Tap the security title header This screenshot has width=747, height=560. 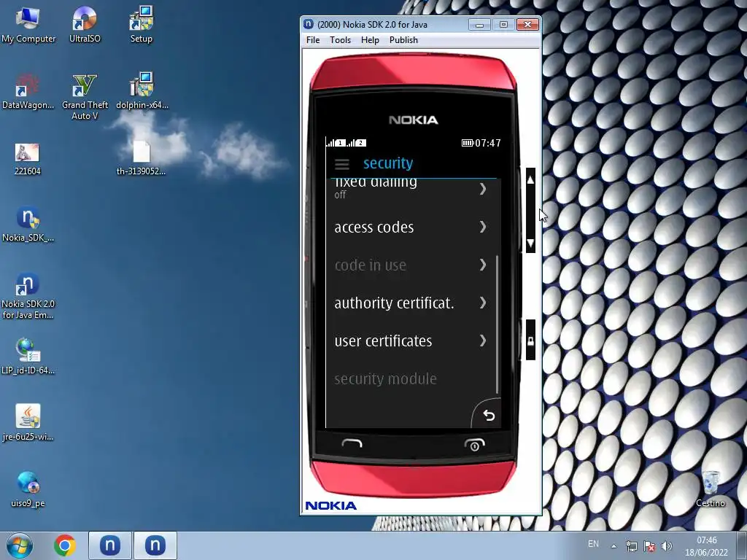pos(388,163)
